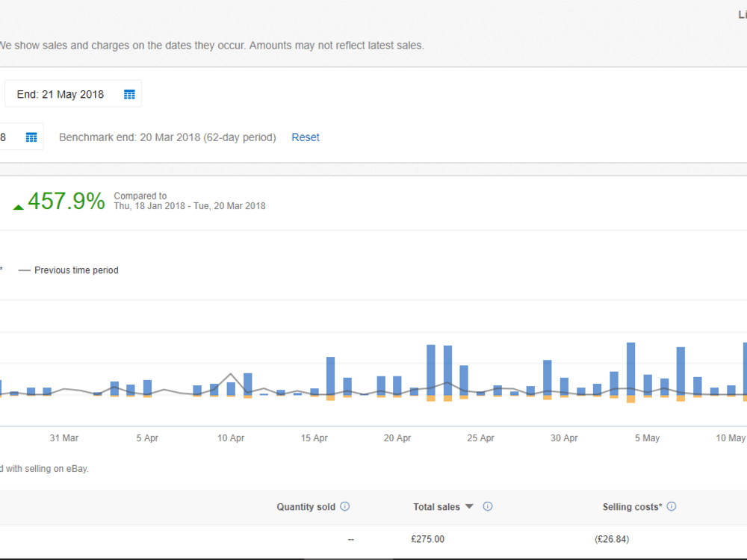Click Quantity sold column header
Viewport: 747px width, 560px height.
[x=306, y=507]
